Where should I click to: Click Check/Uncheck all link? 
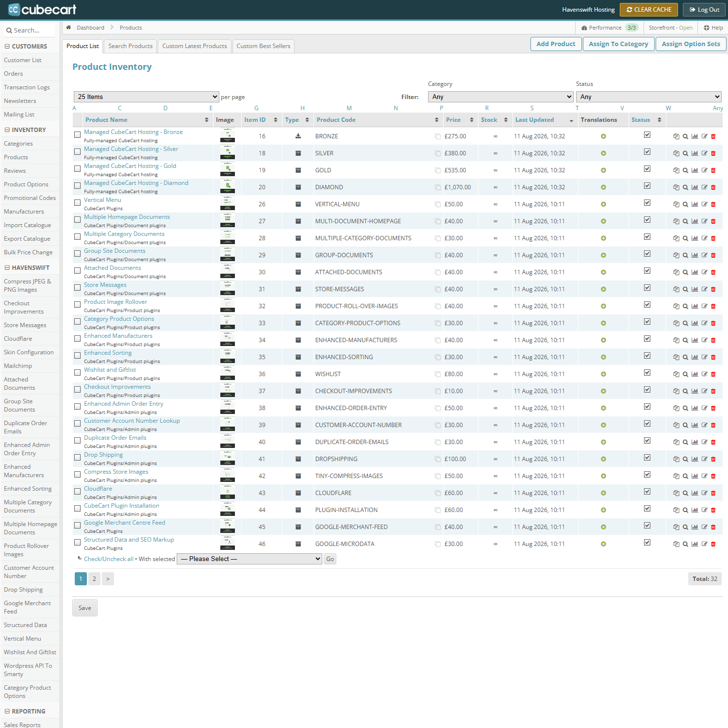point(109,559)
